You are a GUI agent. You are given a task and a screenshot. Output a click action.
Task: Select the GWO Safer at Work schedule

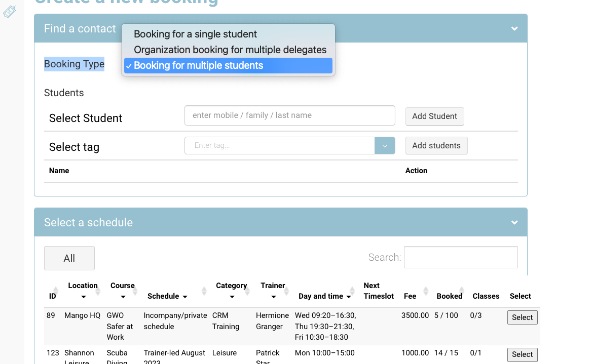522,317
